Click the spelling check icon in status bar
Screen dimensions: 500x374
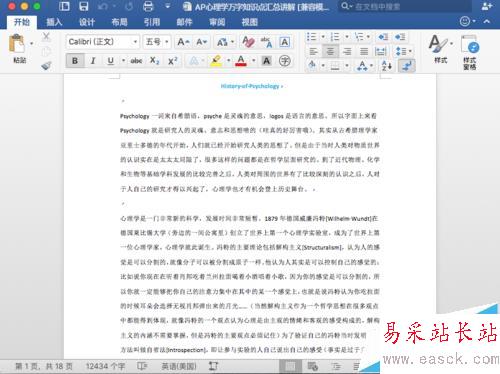tap(142, 366)
